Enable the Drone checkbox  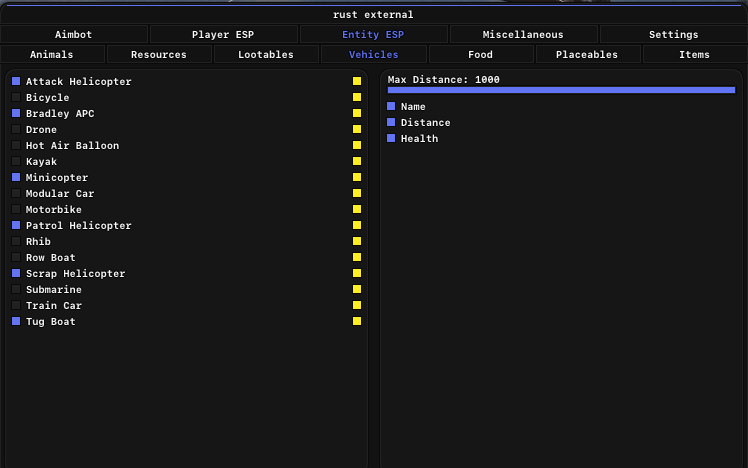click(x=16, y=129)
